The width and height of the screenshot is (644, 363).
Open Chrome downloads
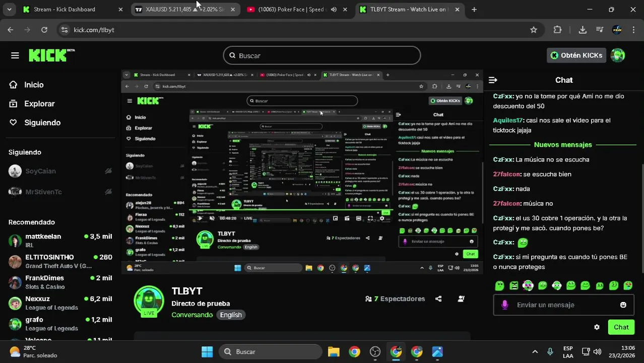tap(583, 30)
